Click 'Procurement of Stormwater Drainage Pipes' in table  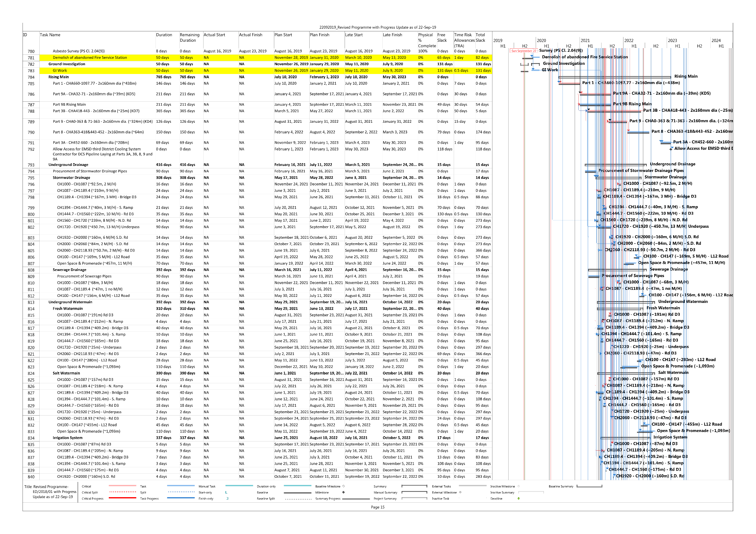[90, 171]
